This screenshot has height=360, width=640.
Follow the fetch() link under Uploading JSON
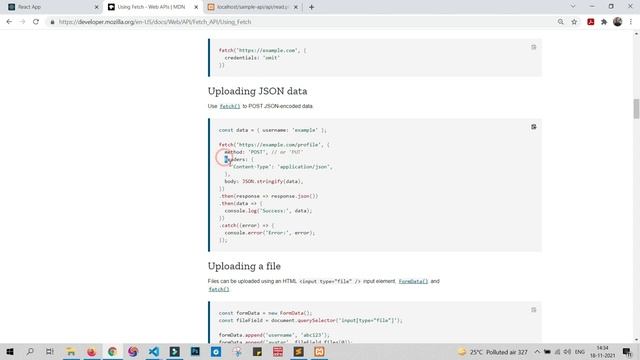click(230, 106)
